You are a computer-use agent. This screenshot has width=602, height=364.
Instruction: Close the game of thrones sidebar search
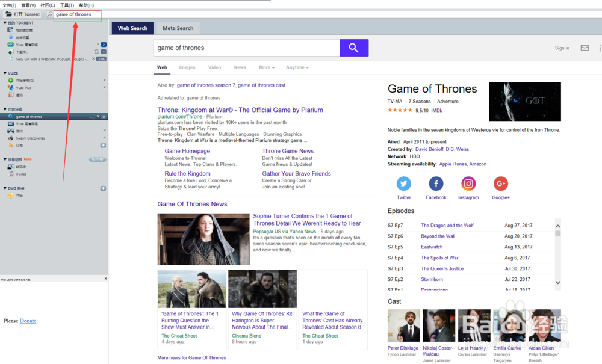point(98,116)
